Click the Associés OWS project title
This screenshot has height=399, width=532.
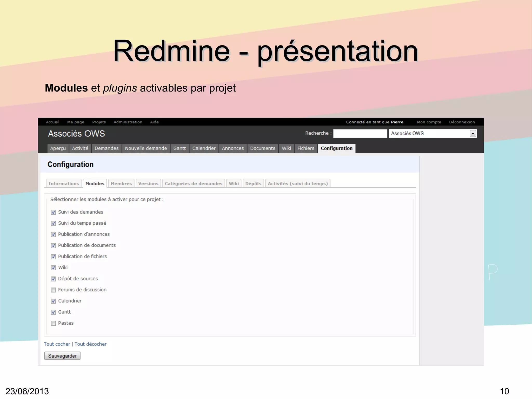(x=76, y=134)
